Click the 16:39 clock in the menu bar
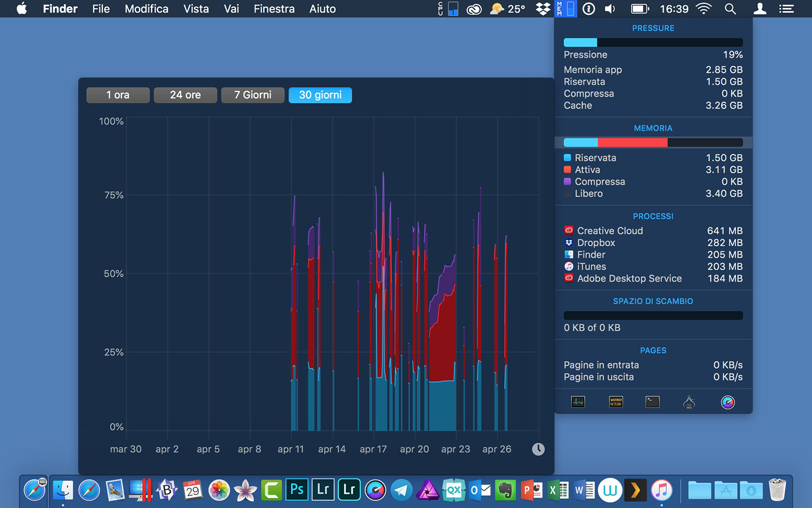 pos(674,9)
